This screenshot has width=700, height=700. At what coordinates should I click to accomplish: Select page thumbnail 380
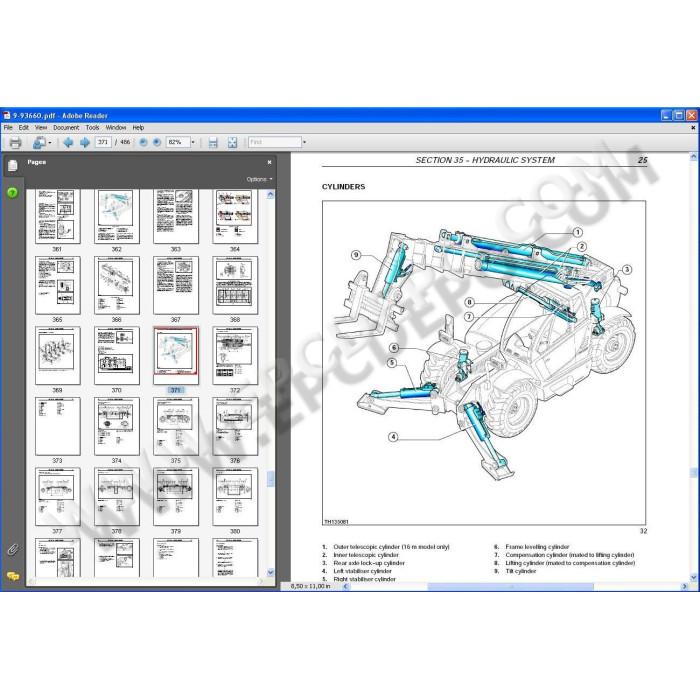point(235,496)
